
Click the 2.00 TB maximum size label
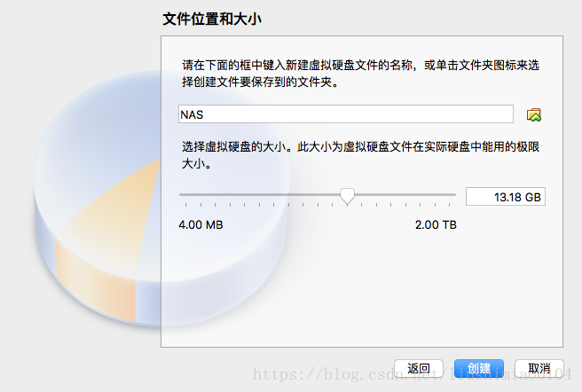436,225
